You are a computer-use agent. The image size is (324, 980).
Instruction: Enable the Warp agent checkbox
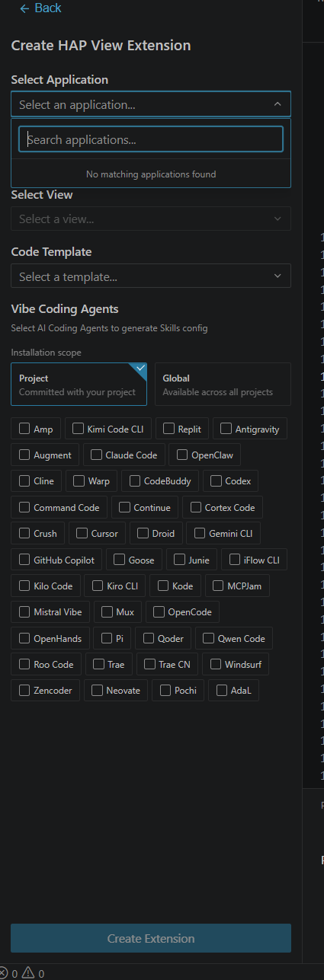point(79,480)
